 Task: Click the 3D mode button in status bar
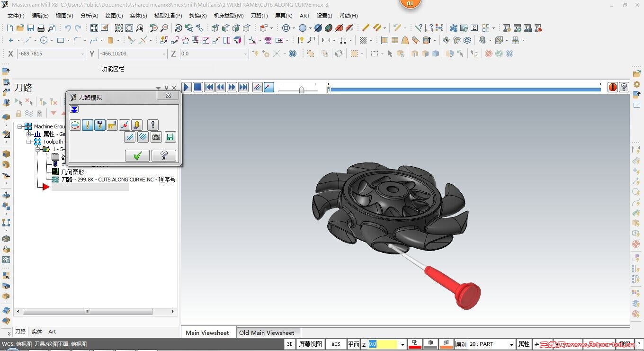(290, 344)
